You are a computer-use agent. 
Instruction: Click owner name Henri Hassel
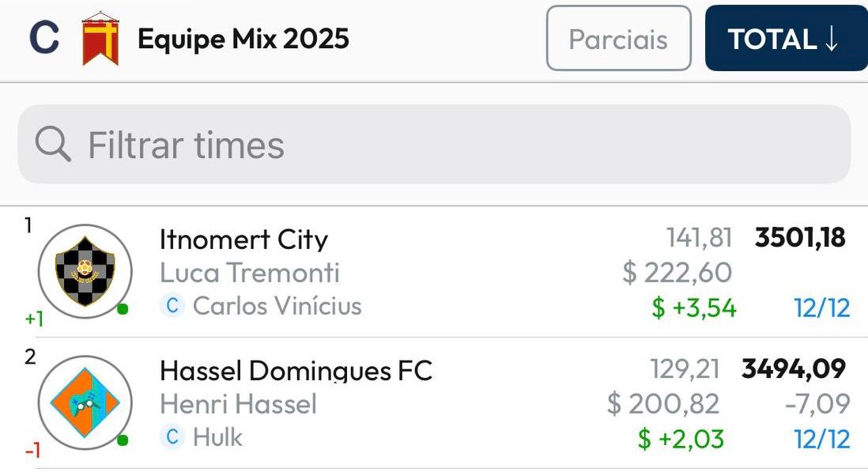point(238,404)
